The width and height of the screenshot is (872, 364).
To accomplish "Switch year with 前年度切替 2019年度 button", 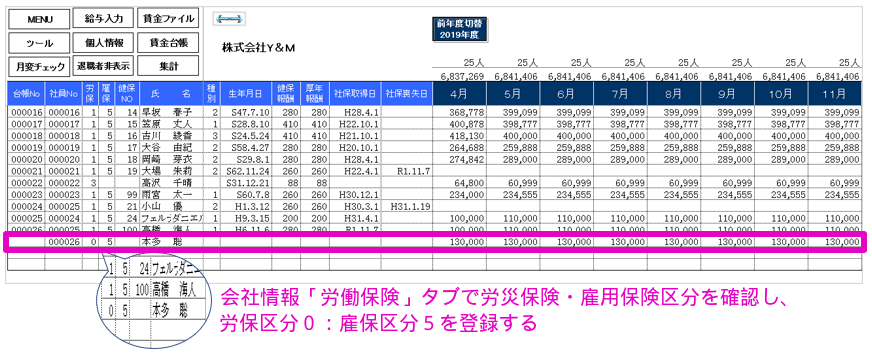I will [460, 29].
